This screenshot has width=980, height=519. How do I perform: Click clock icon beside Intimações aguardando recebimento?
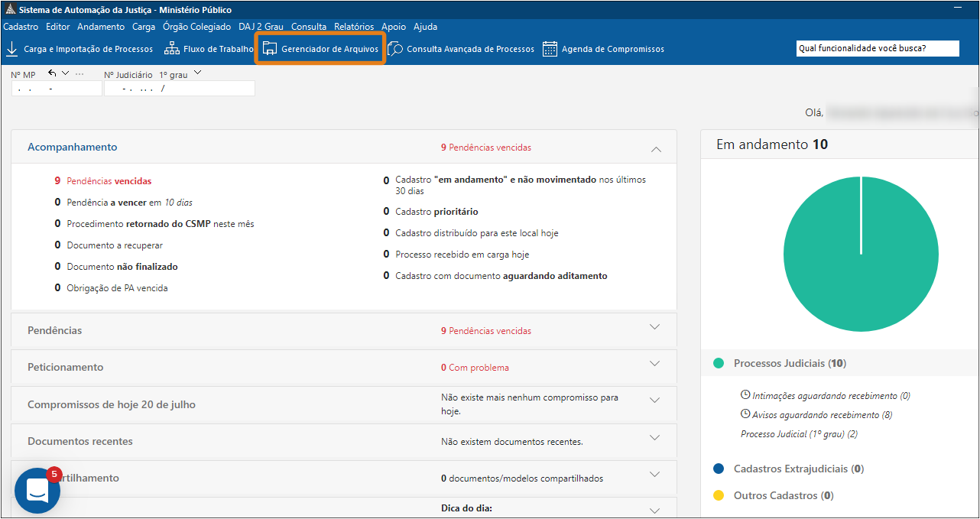(745, 395)
